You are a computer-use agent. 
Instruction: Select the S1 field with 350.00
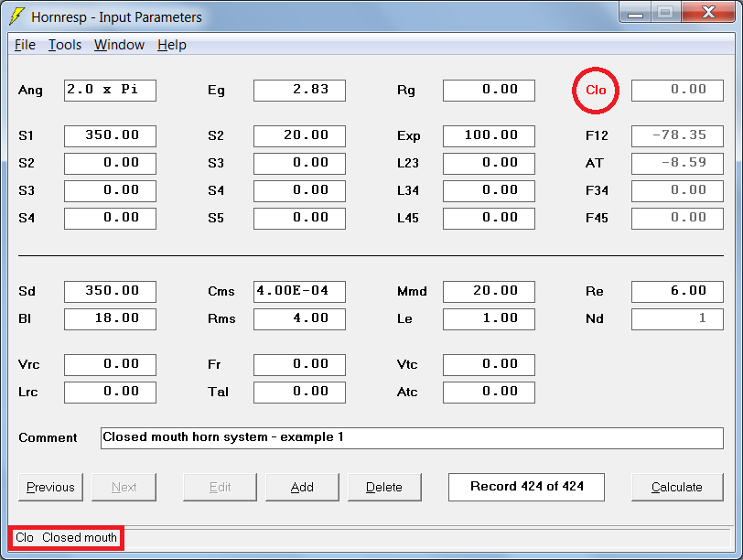(x=110, y=136)
